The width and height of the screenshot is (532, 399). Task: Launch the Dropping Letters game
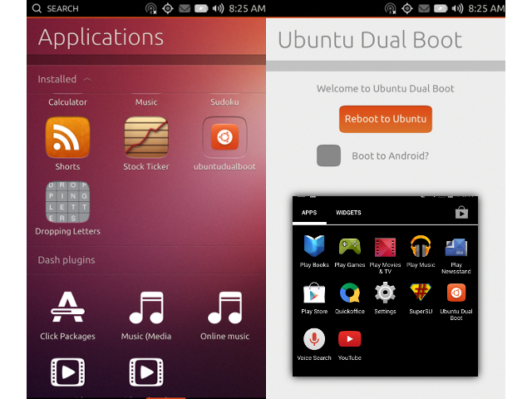click(x=67, y=202)
